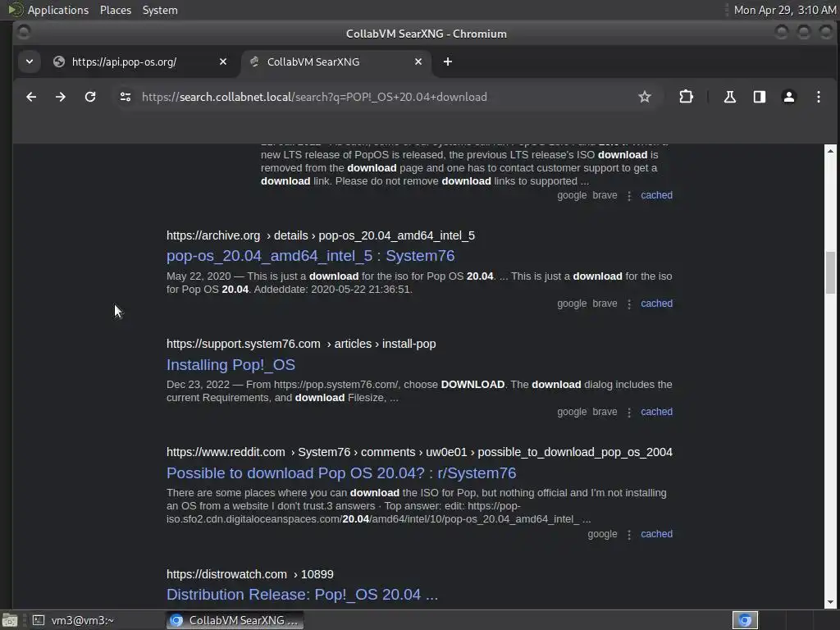Click https://www.reddit.com result URL text
Image resolution: width=840 pixels, height=630 pixels.
pyautogui.click(x=226, y=452)
